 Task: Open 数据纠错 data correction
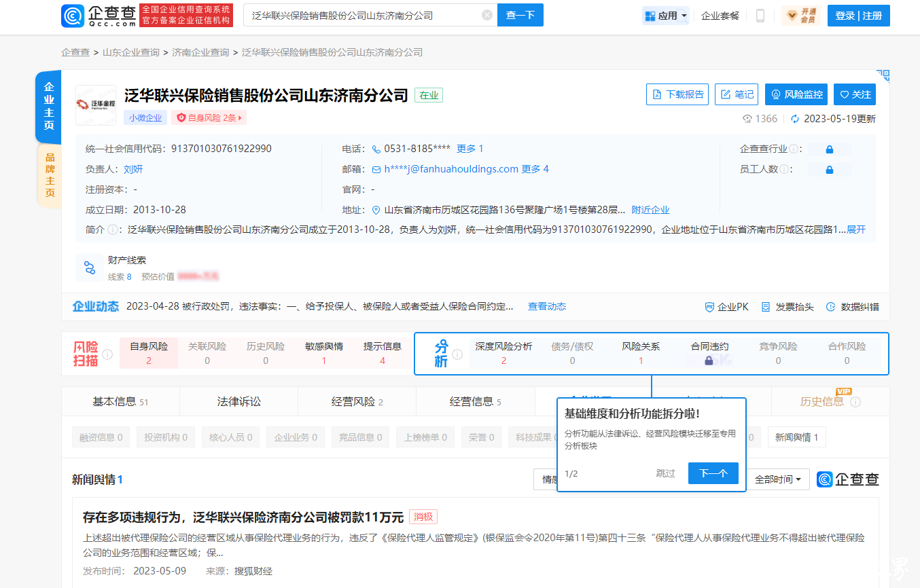(853, 307)
